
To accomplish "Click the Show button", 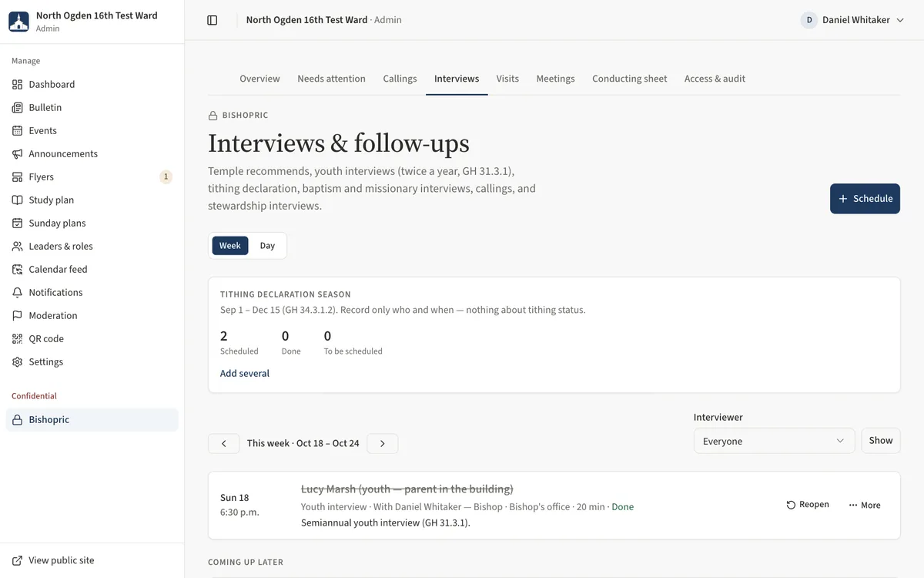I will (881, 441).
